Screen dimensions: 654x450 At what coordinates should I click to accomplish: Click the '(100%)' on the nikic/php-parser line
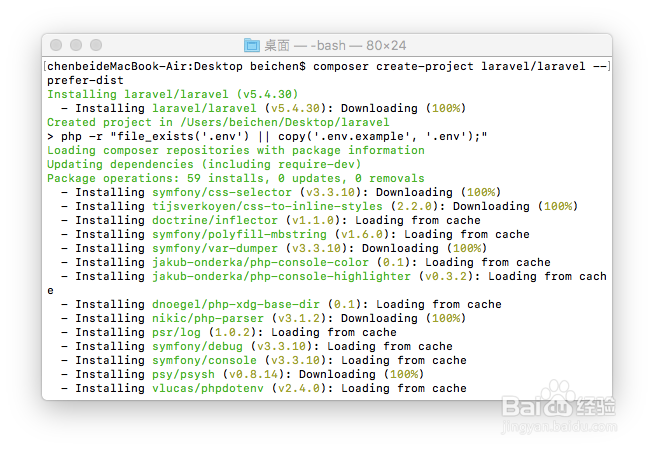pos(445,319)
